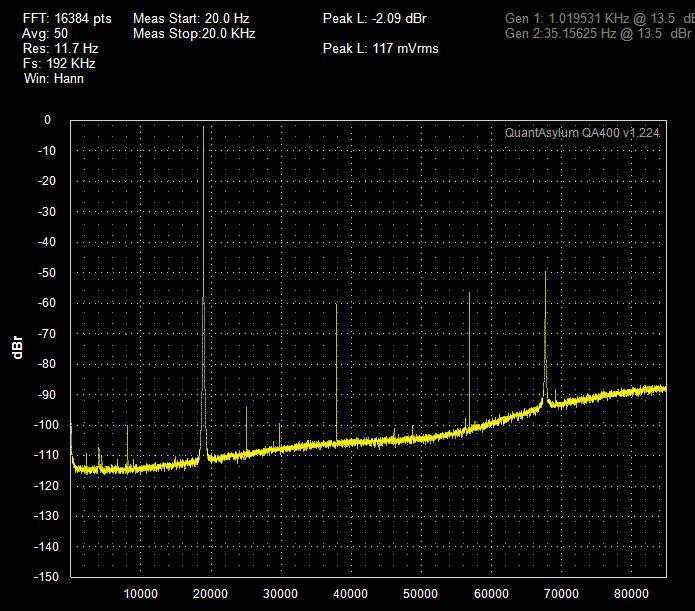The height and width of the screenshot is (611, 695).
Task: Click the 10000 label on the X axis
Action: [141, 594]
